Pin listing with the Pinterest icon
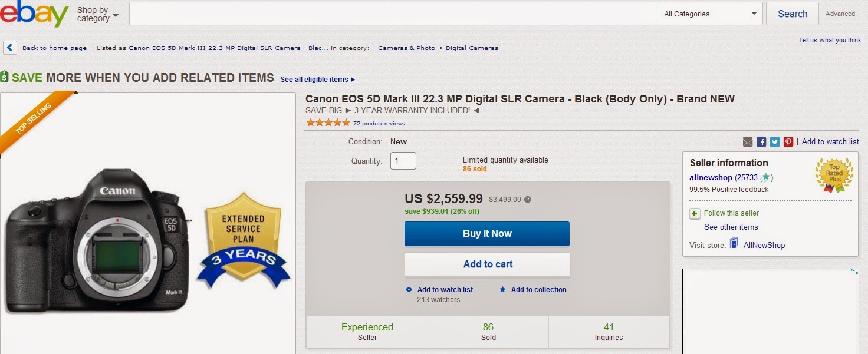Image resolution: width=868 pixels, height=354 pixels. [x=788, y=142]
